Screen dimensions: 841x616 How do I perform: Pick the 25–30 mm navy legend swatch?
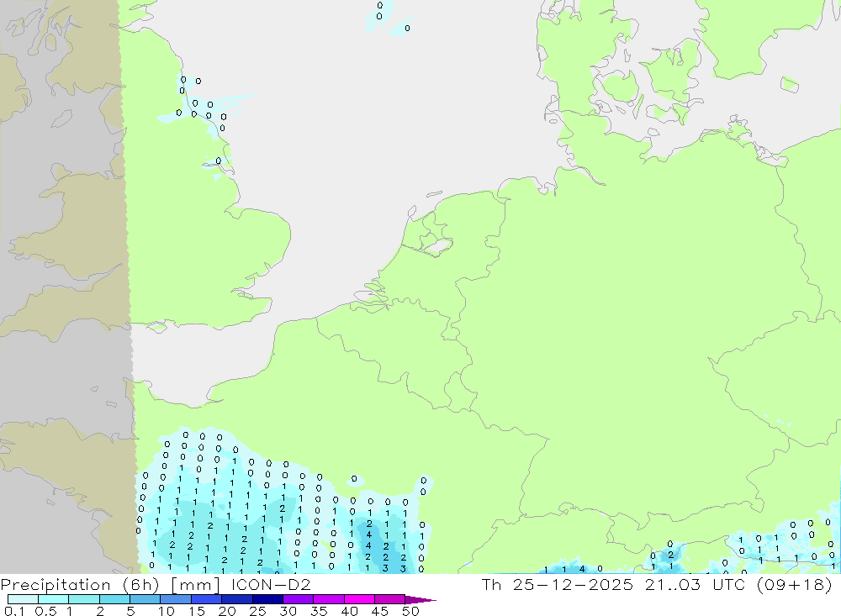[x=267, y=599]
